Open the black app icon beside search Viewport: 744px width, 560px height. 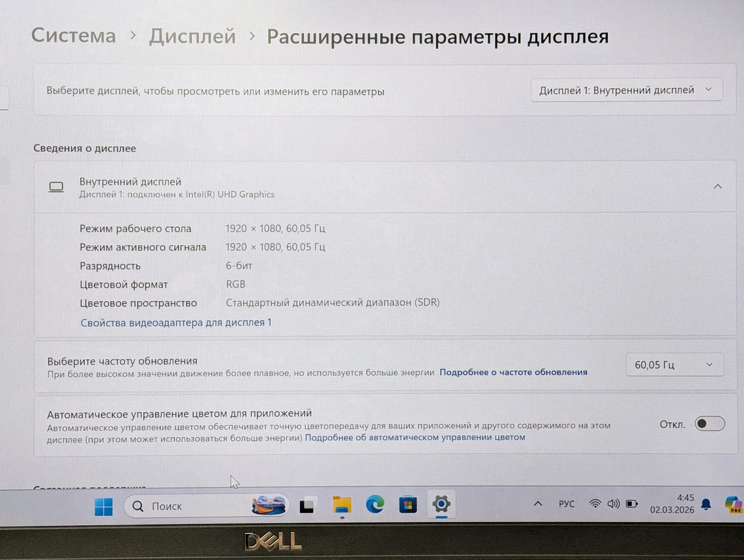(307, 506)
